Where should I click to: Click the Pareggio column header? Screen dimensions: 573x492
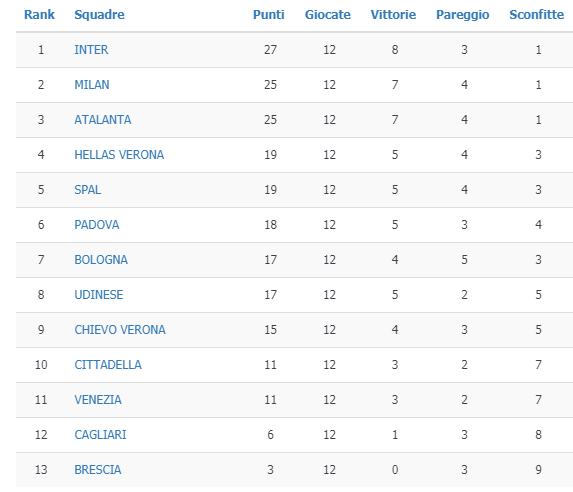pos(463,15)
